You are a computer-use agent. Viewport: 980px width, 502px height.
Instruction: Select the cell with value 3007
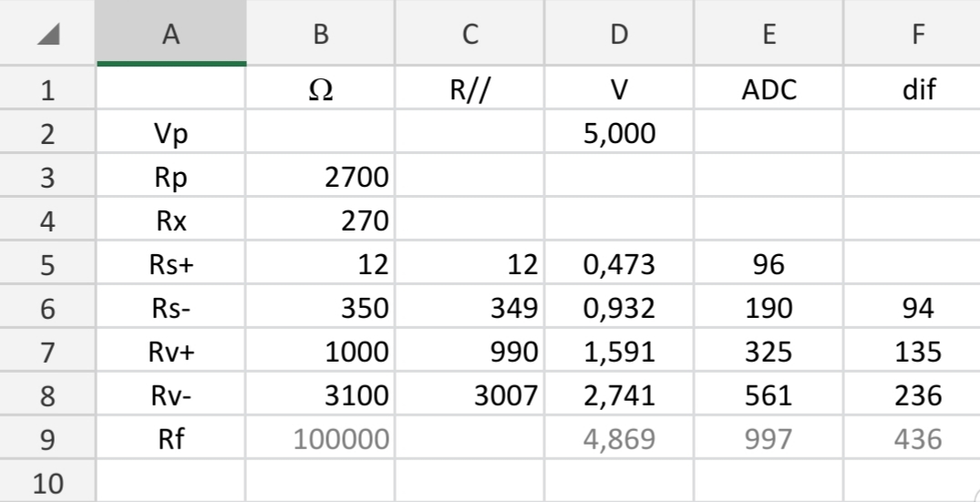pyautogui.click(x=469, y=394)
